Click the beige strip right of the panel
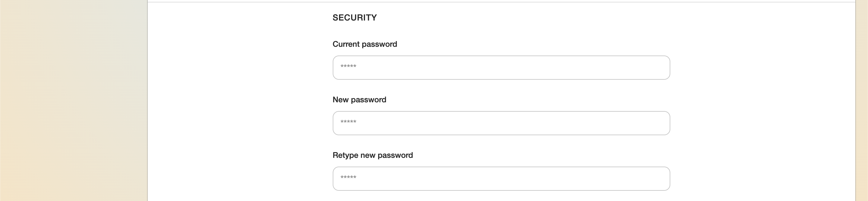This screenshot has width=868, height=201. (862, 101)
